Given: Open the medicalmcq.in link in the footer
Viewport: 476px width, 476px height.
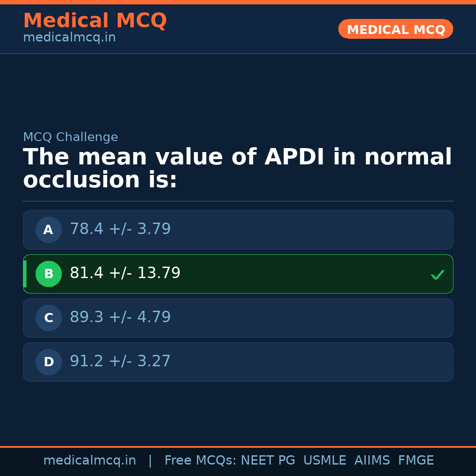Looking at the screenshot, I should pyautogui.click(x=89, y=461).
